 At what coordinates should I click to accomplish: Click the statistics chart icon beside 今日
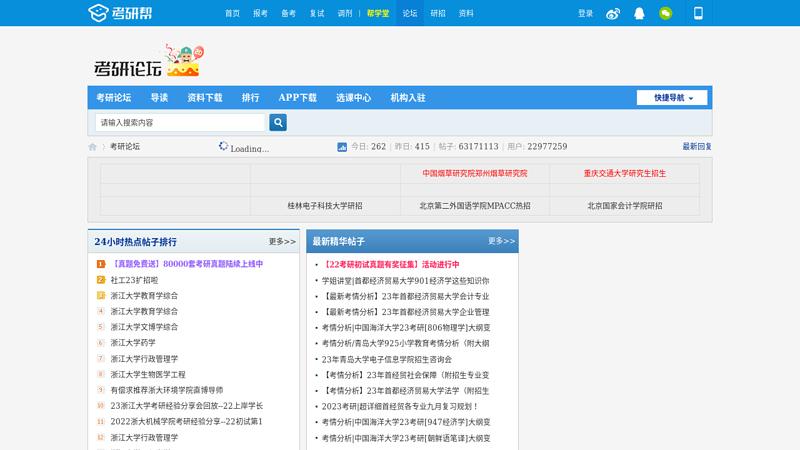coord(342,147)
